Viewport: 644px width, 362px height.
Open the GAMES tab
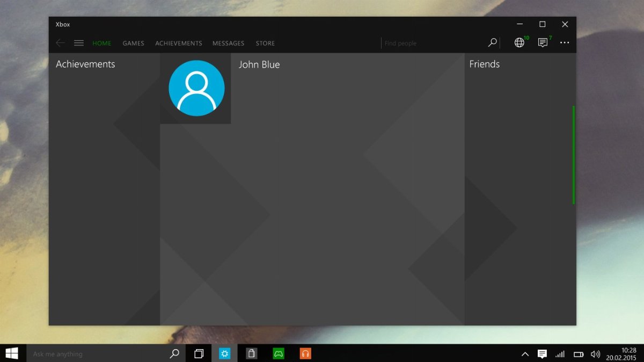(133, 44)
